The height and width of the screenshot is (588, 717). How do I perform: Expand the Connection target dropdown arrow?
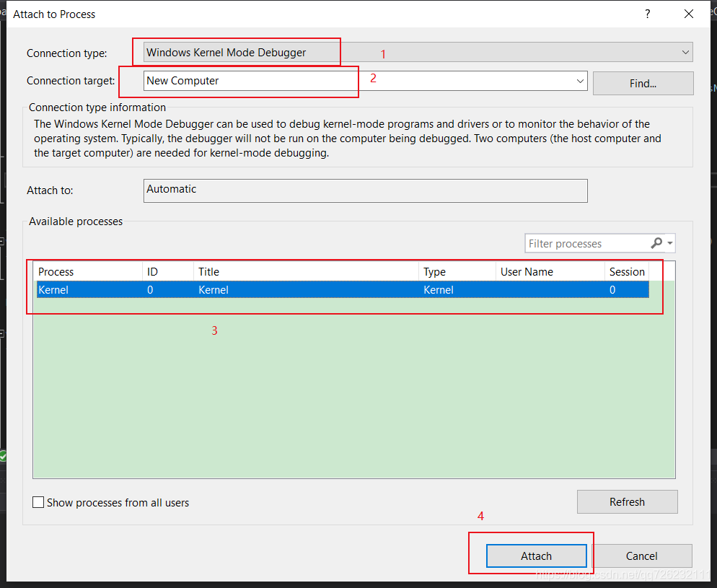click(x=580, y=81)
